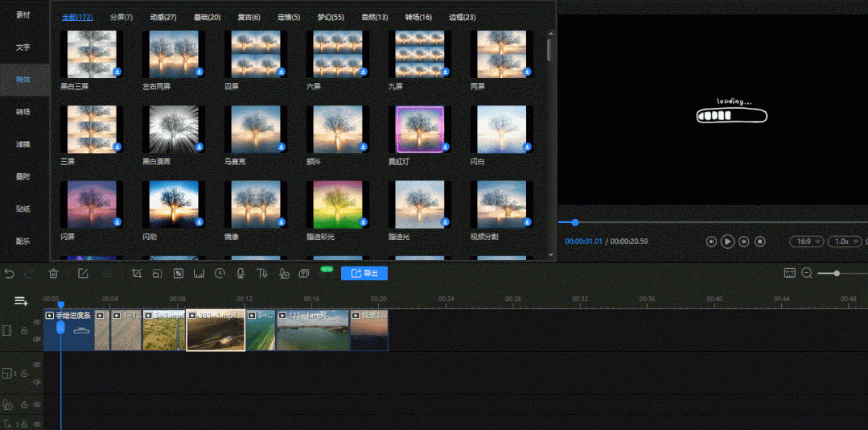This screenshot has width=868, height=430.
Task: Click the scissors split icon on playhead
Action: [60, 328]
